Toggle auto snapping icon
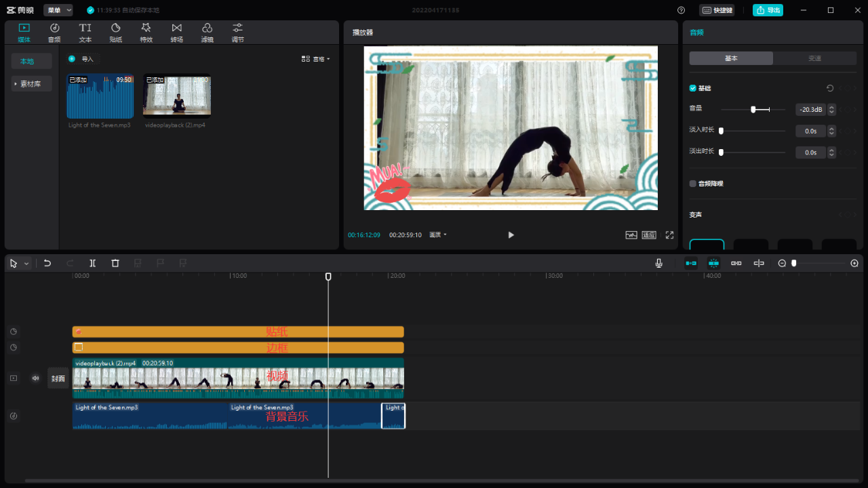The height and width of the screenshot is (488, 868). click(x=713, y=263)
